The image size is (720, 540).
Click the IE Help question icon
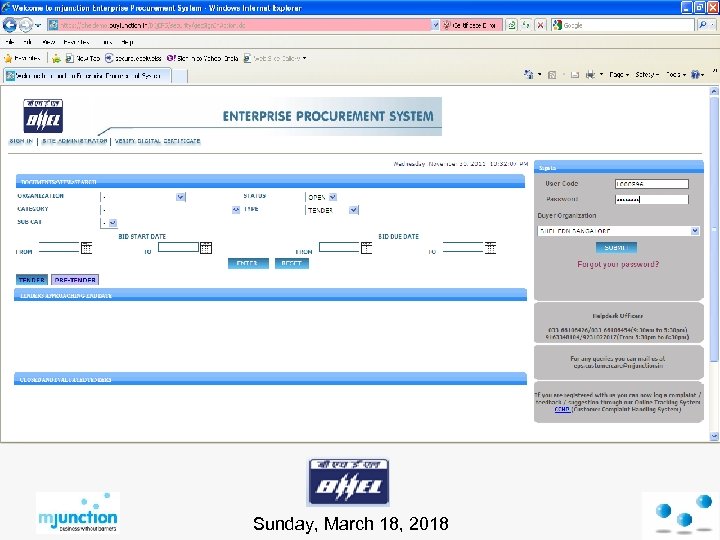[696, 74]
